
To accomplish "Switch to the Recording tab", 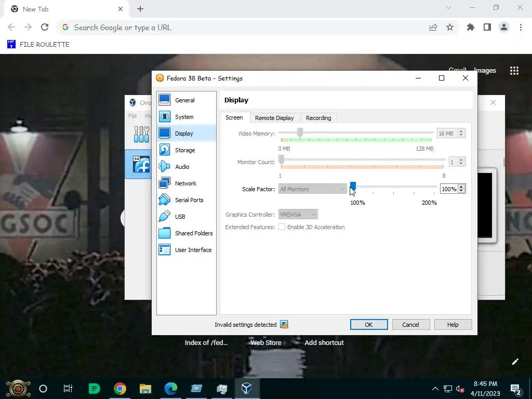I will click(x=318, y=118).
